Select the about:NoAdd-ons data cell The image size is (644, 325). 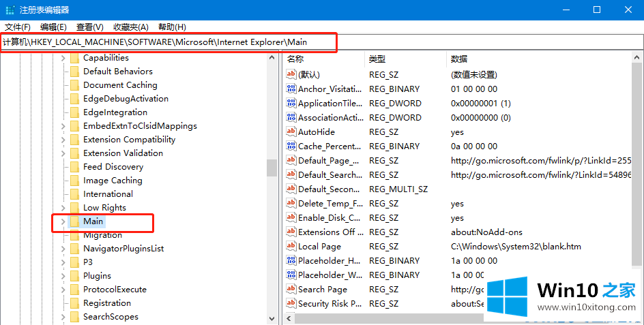[486, 232]
